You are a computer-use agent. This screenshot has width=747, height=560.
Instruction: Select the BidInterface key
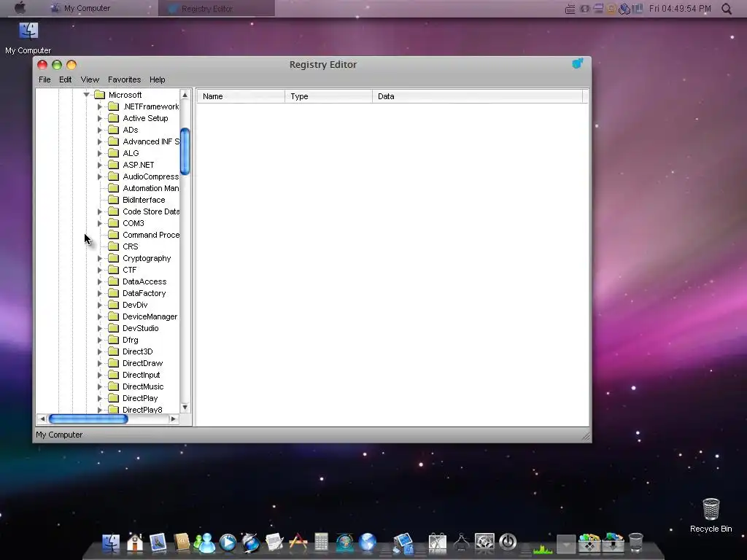[144, 200]
